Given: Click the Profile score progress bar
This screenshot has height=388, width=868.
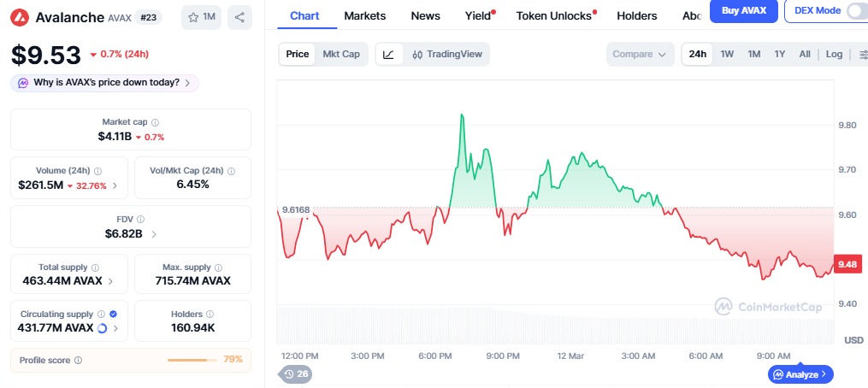Looking at the screenshot, I should [x=193, y=360].
